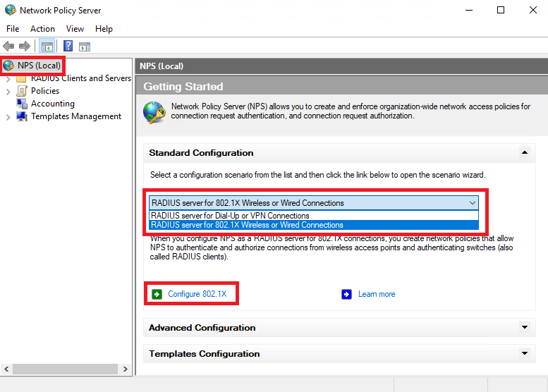Click the Policies scroll icon
Screen dimensions: 548x392
coord(22,91)
